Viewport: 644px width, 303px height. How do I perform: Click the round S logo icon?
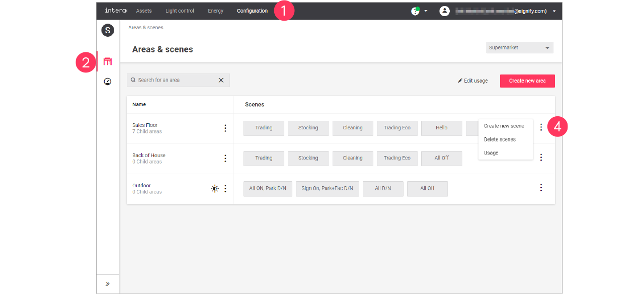coord(108,30)
